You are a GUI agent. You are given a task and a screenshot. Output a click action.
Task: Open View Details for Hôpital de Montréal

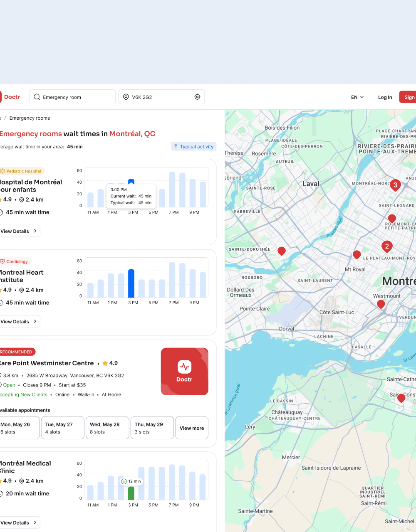[19, 231]
